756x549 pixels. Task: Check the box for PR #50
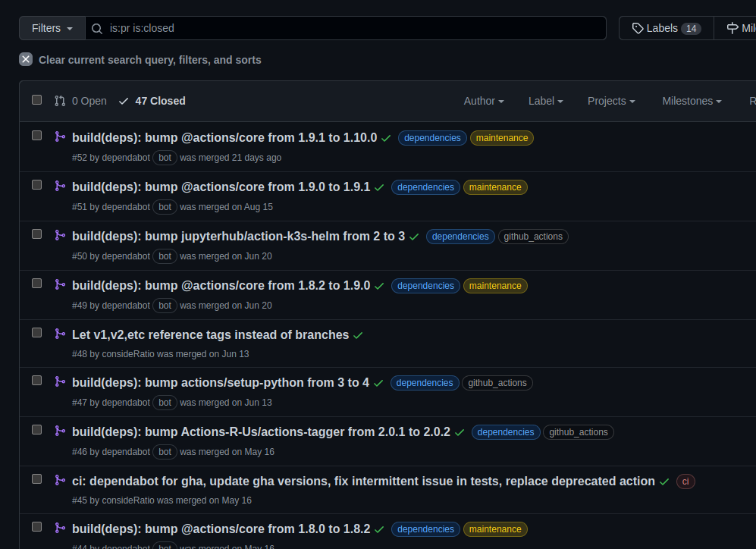[x=36, y=234]
